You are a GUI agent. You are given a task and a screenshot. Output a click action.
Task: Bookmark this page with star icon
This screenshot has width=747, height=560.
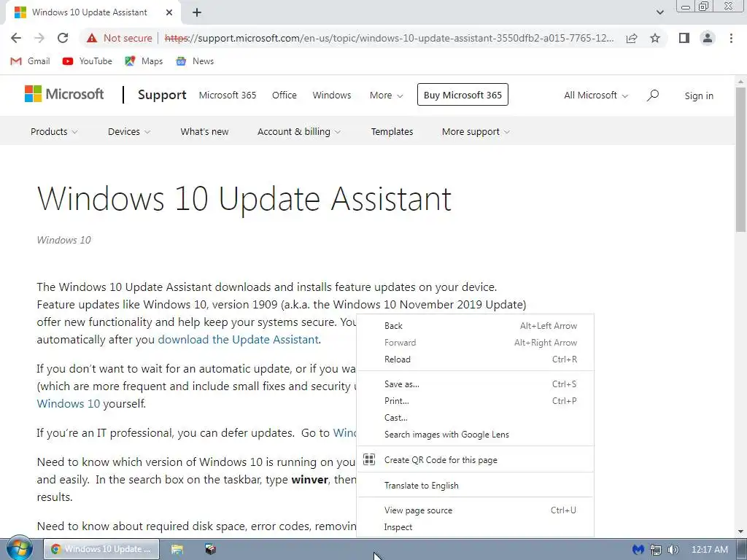pos(655,38)
